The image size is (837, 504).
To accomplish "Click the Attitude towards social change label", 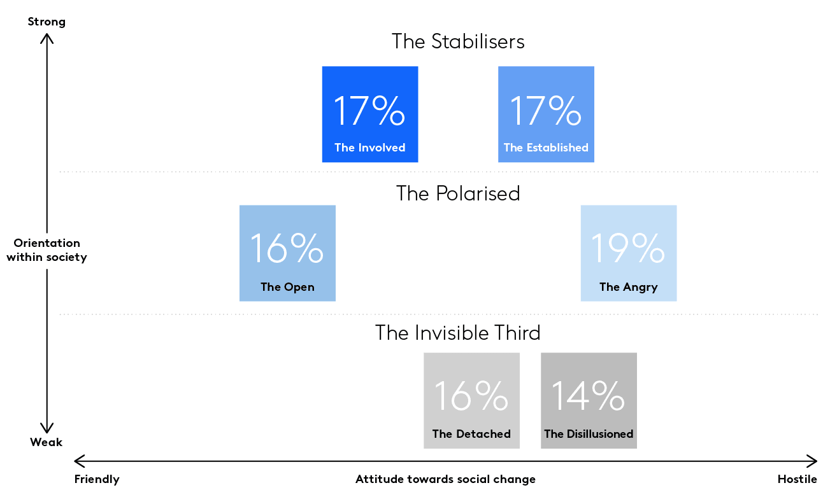I will (445, 479).
